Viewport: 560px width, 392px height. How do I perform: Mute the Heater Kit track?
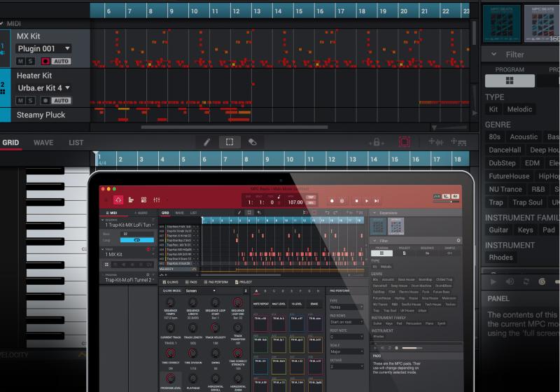pyautogui.click(x=20, y=101)
